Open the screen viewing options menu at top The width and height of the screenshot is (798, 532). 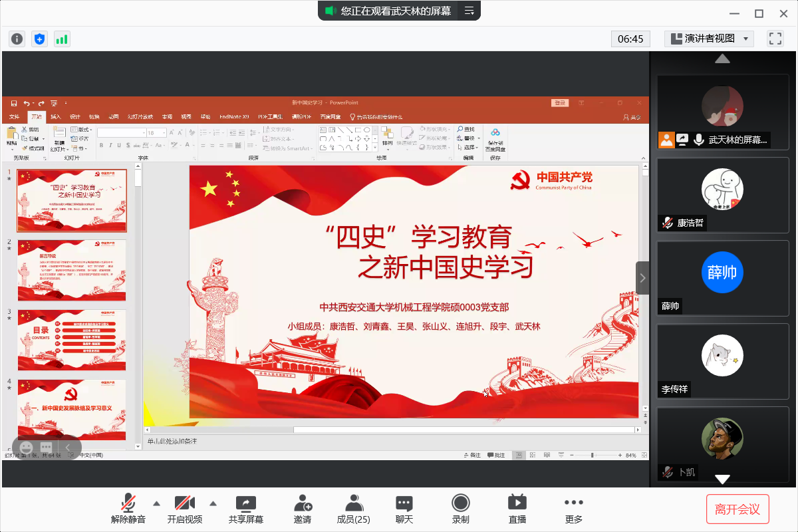tap(469, 11)
